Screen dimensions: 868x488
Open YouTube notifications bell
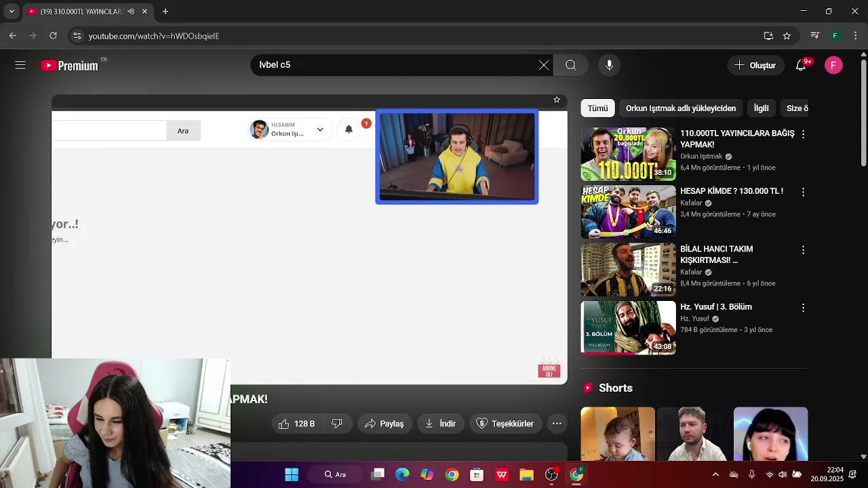(801, 65)
